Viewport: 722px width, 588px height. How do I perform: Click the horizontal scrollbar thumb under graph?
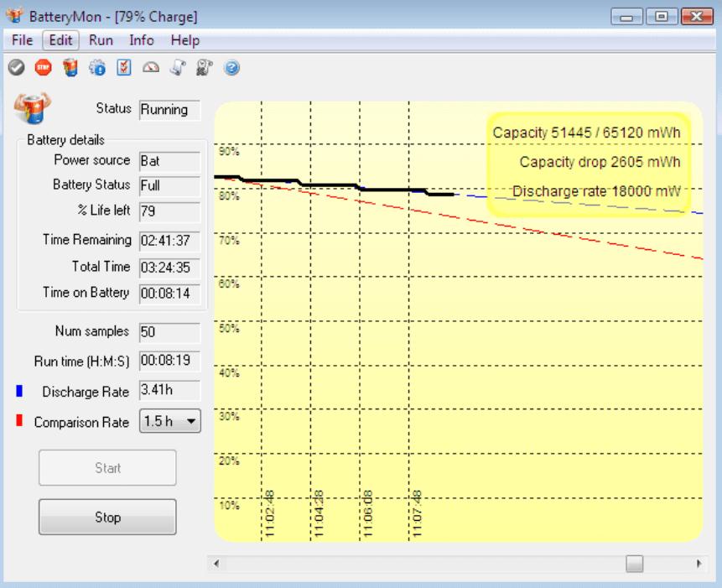tap(635, 564)
